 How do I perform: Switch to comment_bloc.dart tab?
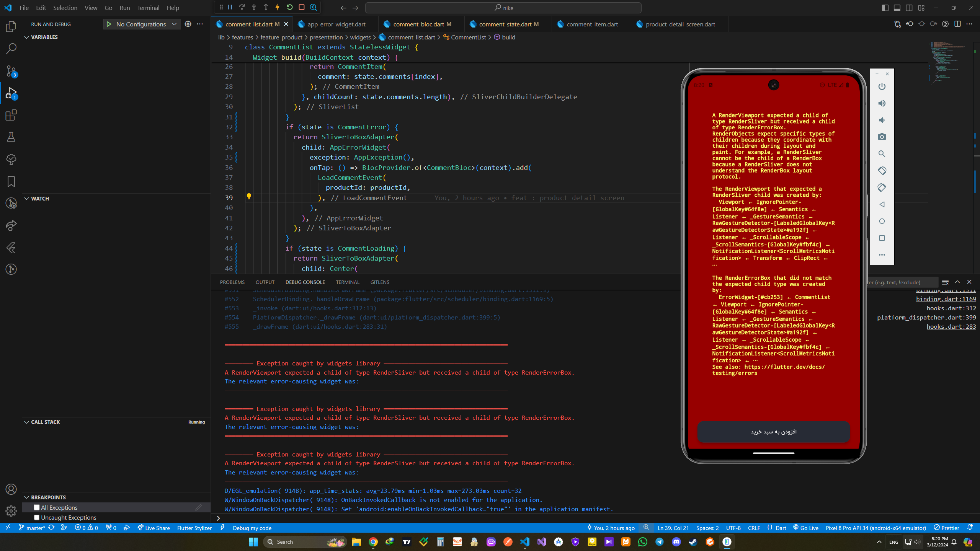(x=418, y=24)
